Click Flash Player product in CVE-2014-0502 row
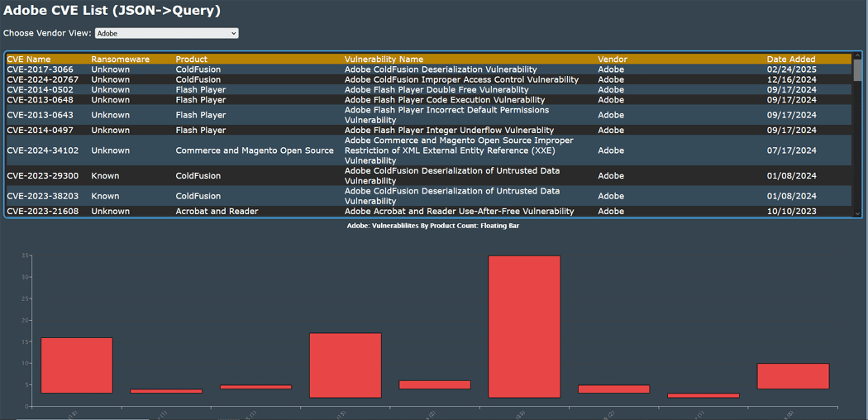This screenshot has height=420, width=868. (200, 89)
